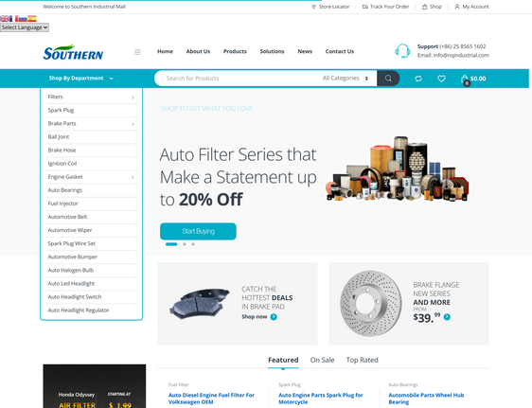Open the Select Language dropdown

(x=25, y=27)
